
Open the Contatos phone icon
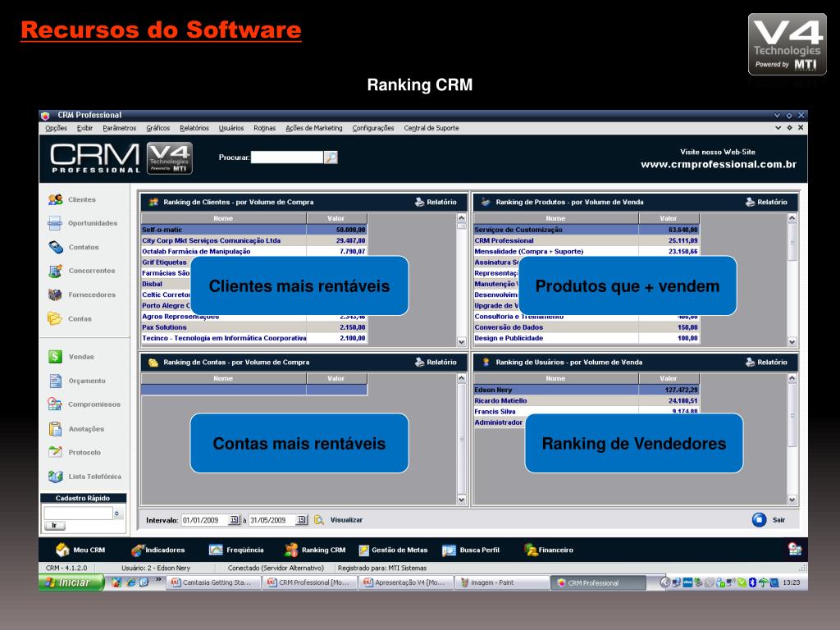click(x=56, y=247)
